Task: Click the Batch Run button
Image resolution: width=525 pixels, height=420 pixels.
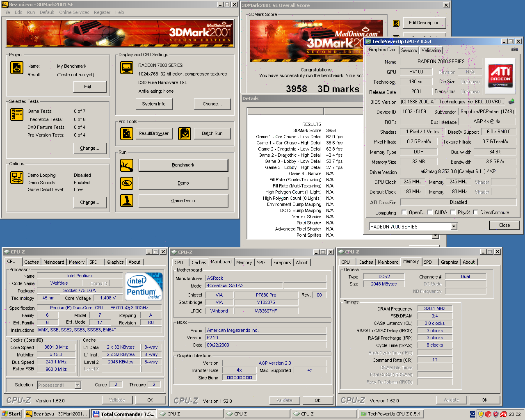Action: pos(212,133)
